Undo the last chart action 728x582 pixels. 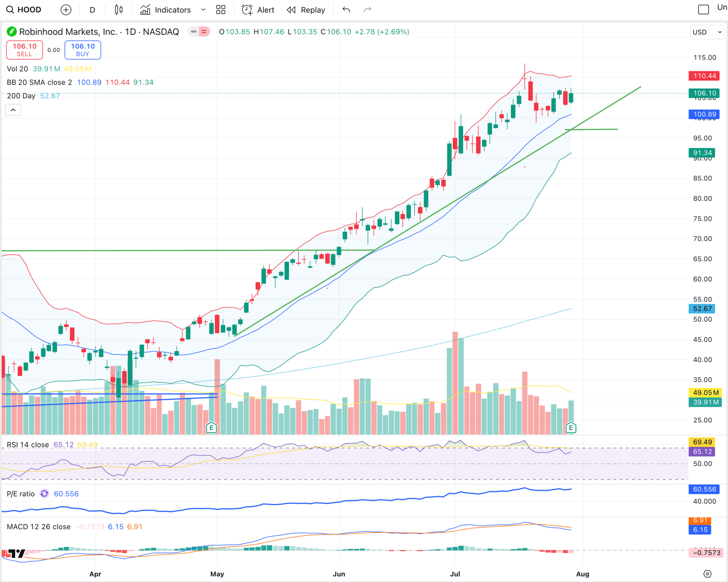(346, 10)
